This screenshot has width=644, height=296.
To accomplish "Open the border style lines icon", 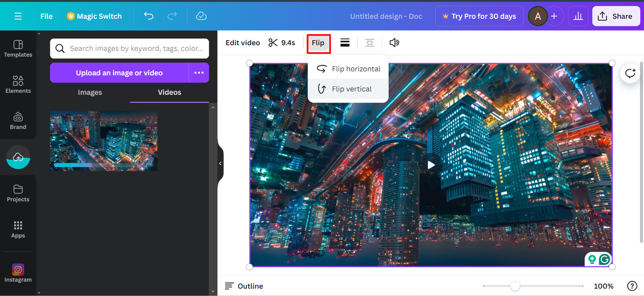I will pos(345,43).
